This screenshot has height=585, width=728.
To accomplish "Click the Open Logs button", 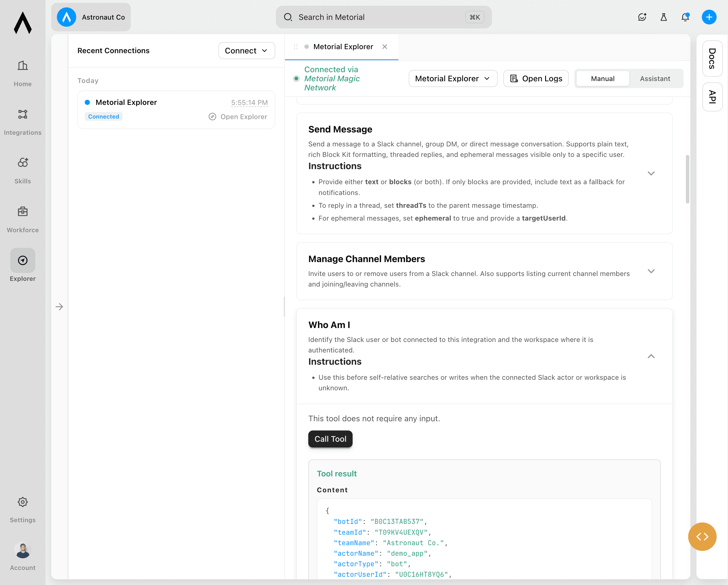I will pos(536,79).
